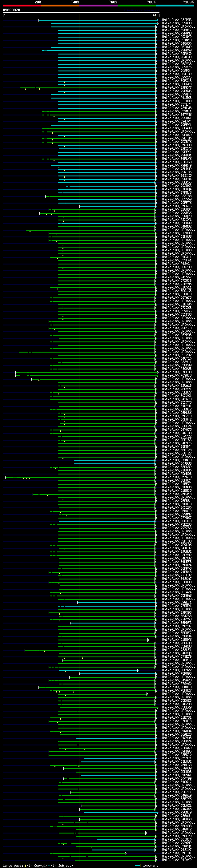This screenshot has height=868, width=197.
Task: Click the UniRef100_Q9FFV1 label
Action: (177, 125)
